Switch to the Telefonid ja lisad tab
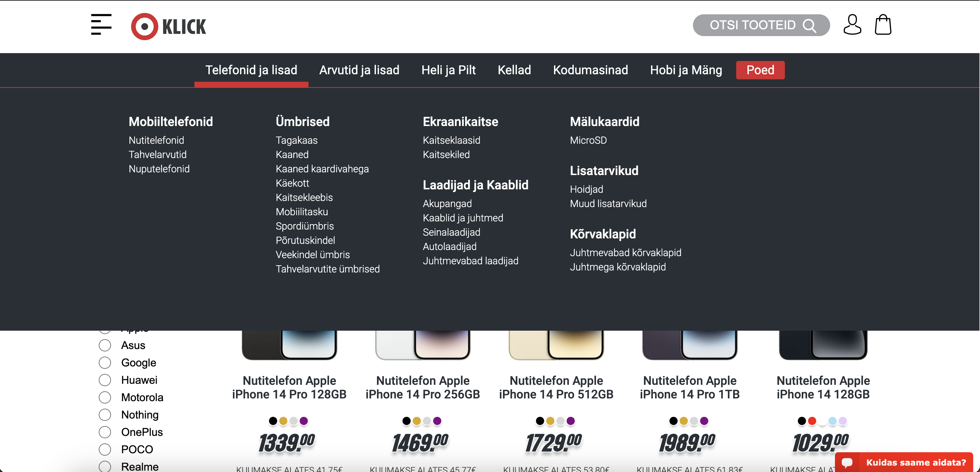 pos(251,70)
